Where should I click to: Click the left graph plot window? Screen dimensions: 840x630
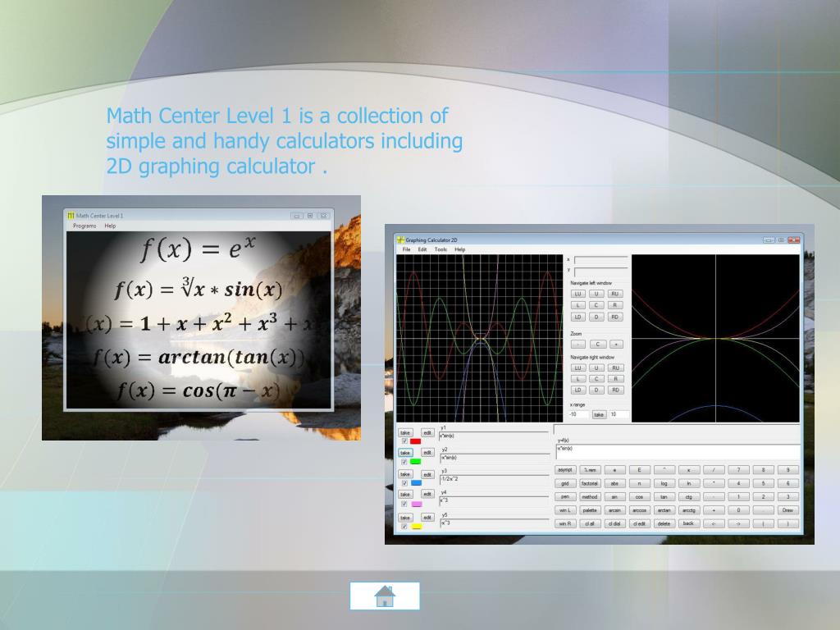point(479,338)
